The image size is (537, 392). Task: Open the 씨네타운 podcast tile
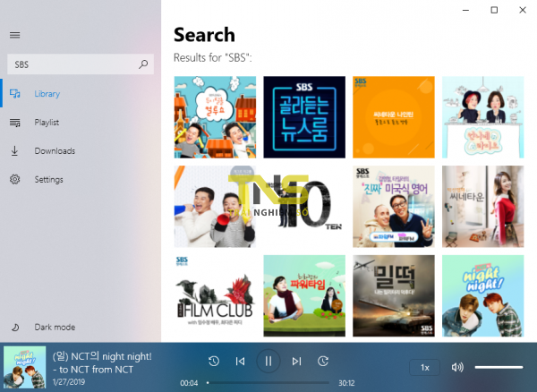[483, 207]
